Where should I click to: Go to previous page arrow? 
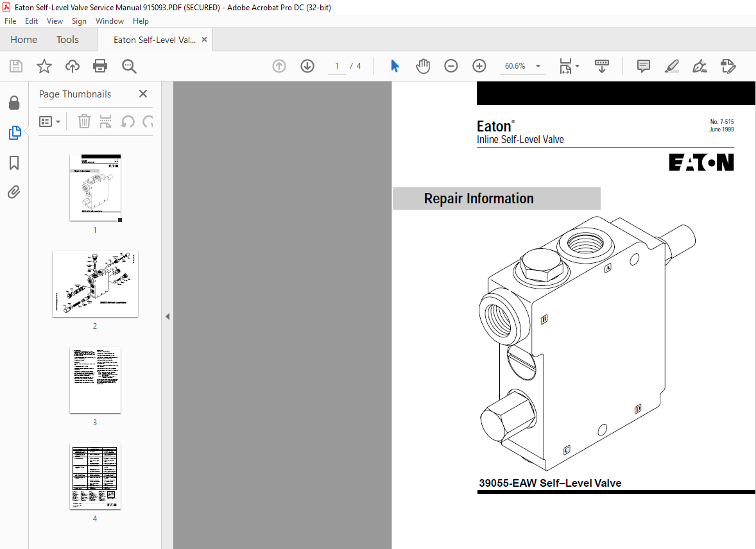click(279, 66)
